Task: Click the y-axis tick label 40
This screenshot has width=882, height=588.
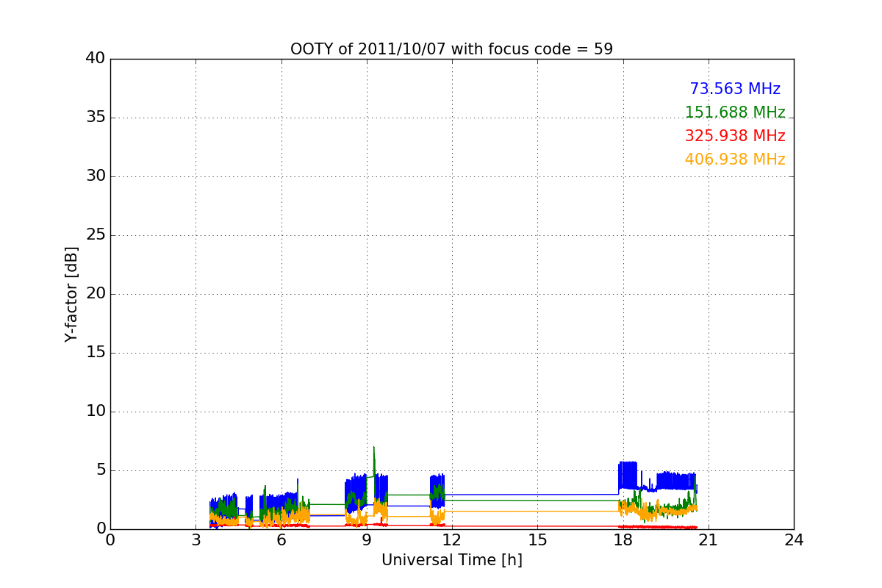Action: click(x=96, y=59)
